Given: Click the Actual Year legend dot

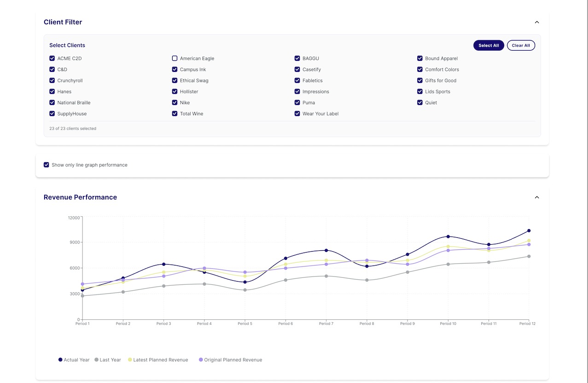Looking at the screenshot, I should point(60,359).
